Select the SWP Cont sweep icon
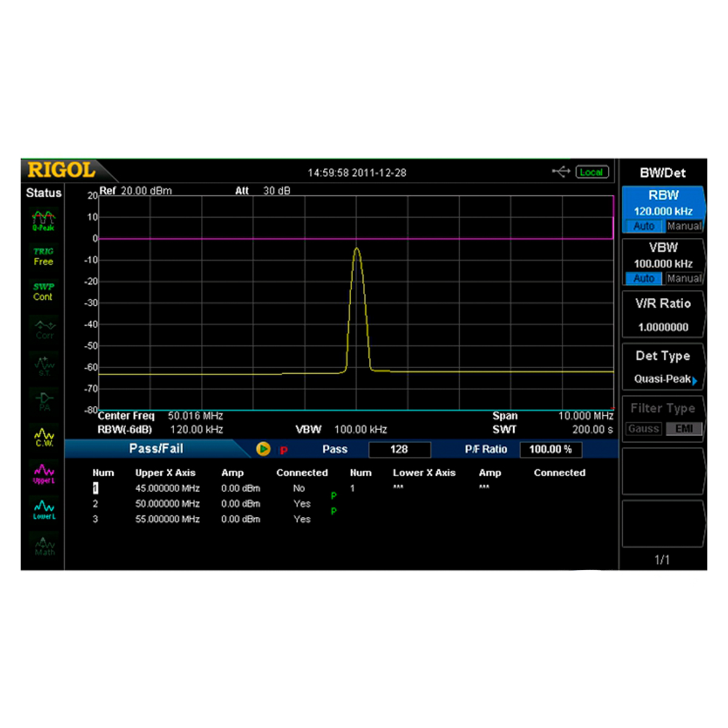This screenshot has height=728, width=728. click(x=43, y=291)
